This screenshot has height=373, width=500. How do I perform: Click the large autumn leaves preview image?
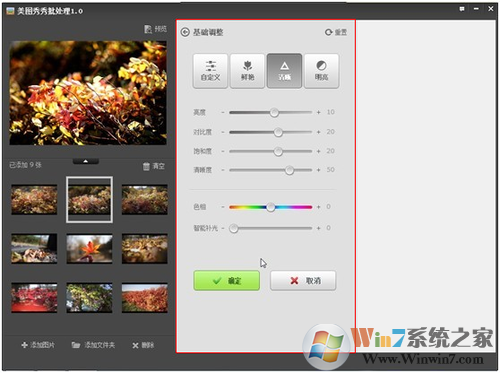(88, 93)
